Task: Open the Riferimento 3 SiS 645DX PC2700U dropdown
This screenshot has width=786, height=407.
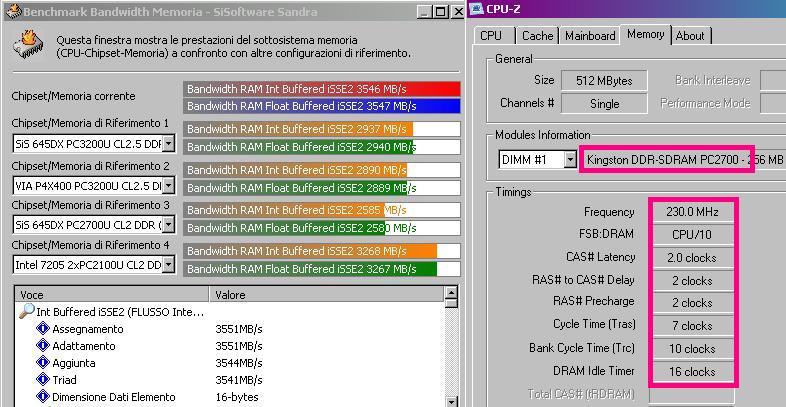Action: tap(168, 225)
